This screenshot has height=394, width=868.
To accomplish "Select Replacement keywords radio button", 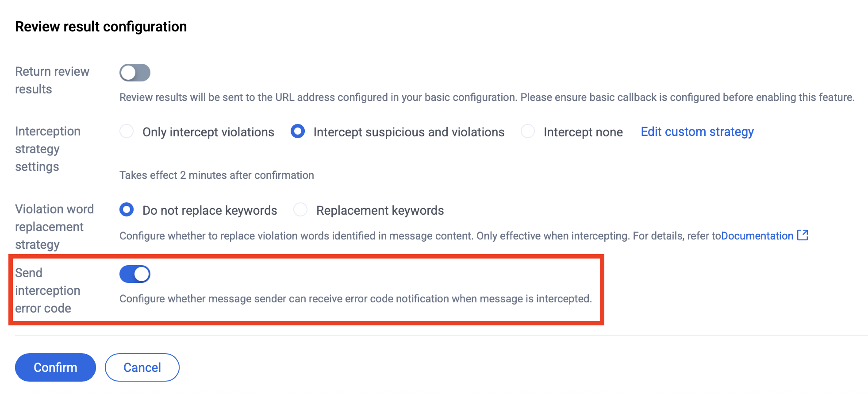I will pyautogui.click(x=300, y=210).
